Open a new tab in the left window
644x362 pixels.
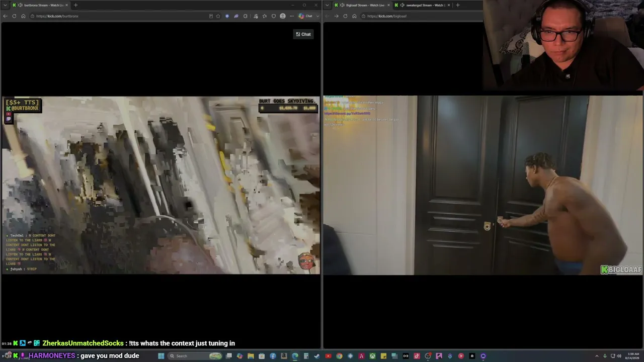(x=75, y=5)
